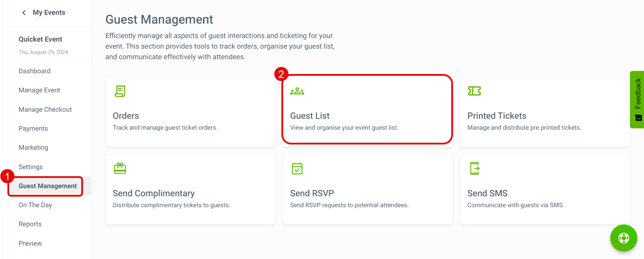
Task: Select Manage Event in the sidebar
Action: (39, 90)
